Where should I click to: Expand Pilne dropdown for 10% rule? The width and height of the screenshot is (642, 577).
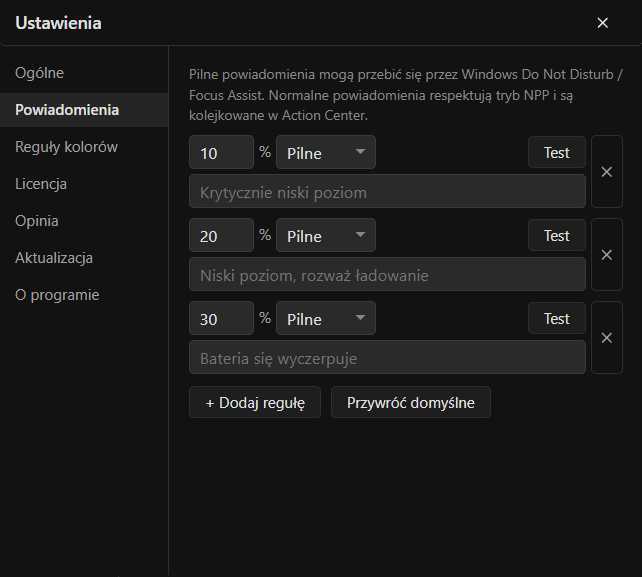[326, 152]
